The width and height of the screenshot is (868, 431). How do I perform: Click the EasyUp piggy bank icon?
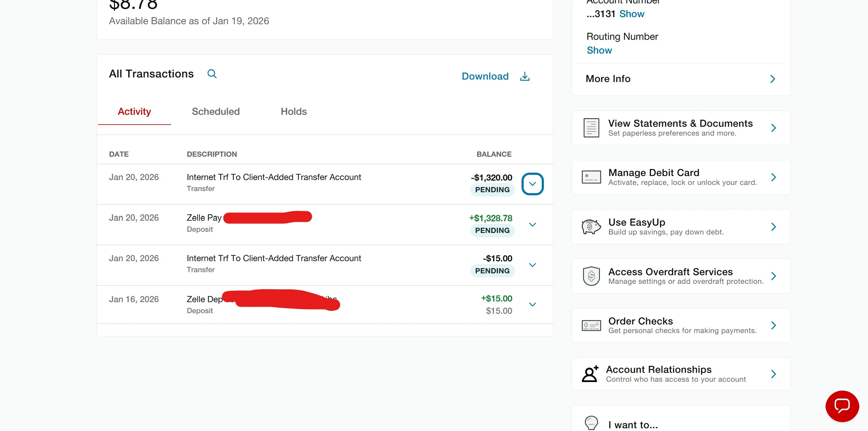click(591, 227)
